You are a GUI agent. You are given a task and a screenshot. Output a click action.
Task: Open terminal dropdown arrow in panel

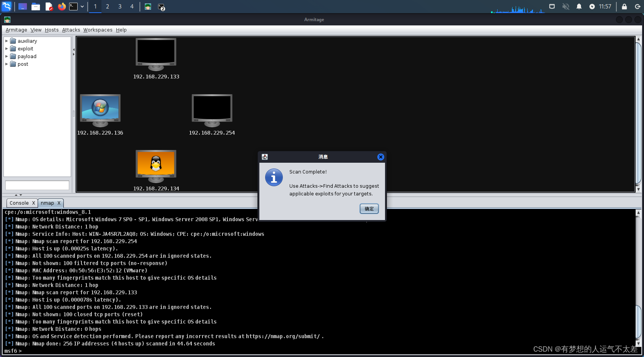[82, 7]
